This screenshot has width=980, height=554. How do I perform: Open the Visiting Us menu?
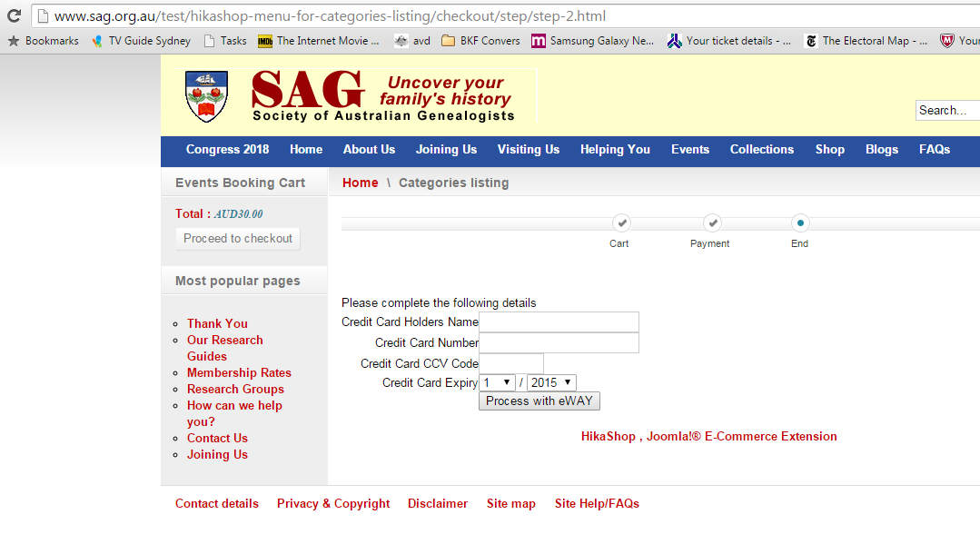tap(529, 150)
